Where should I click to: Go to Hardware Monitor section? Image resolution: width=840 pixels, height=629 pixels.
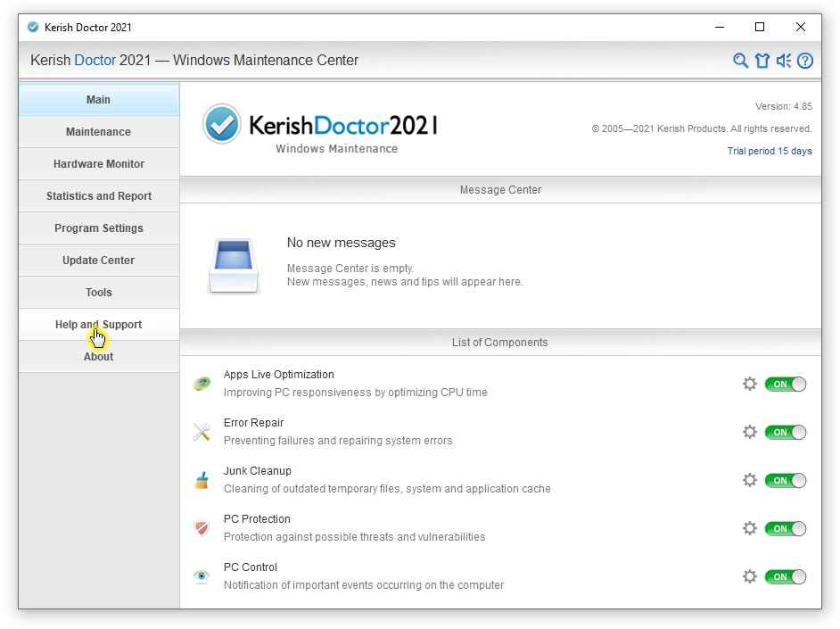(x=98, y=164)
